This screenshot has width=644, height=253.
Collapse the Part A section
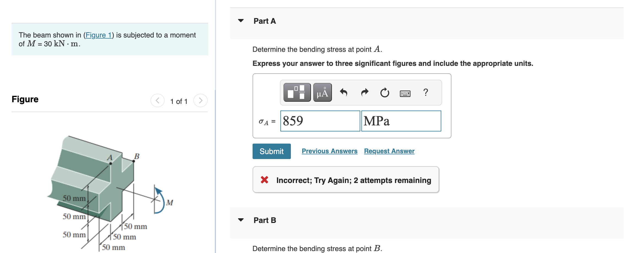(x=241, y=21)
